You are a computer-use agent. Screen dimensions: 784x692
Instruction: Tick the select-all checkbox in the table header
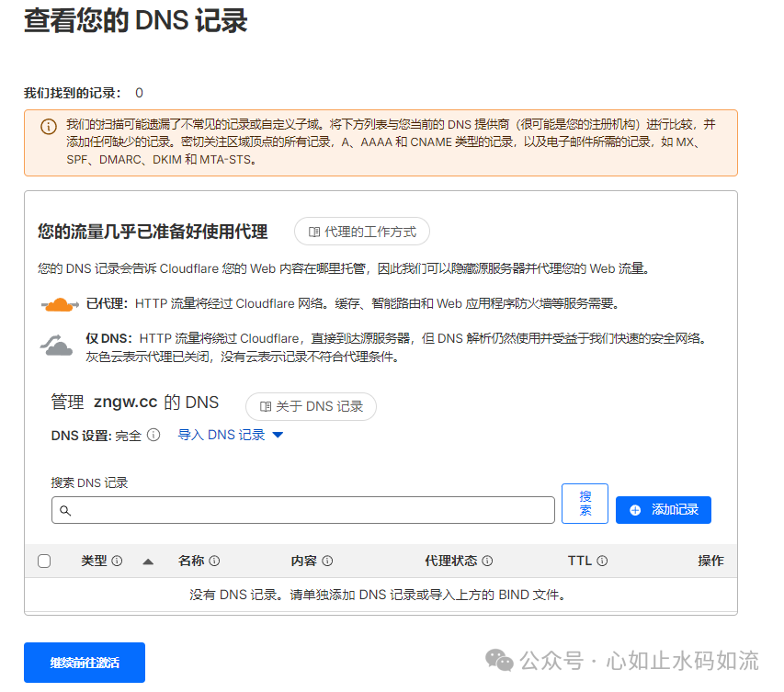(44, 561)
